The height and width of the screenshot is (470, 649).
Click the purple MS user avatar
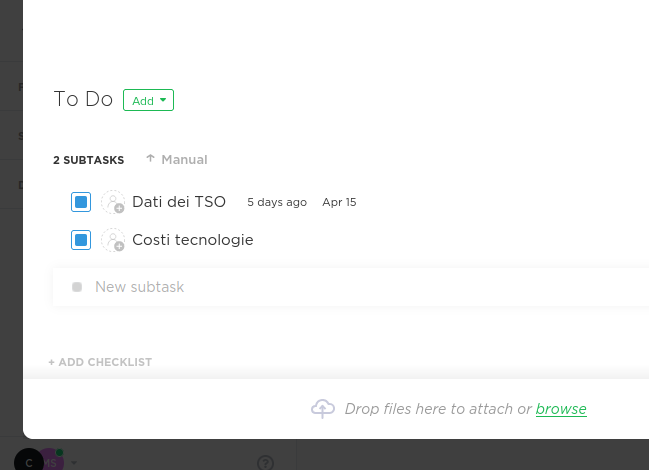pos(53,460)
